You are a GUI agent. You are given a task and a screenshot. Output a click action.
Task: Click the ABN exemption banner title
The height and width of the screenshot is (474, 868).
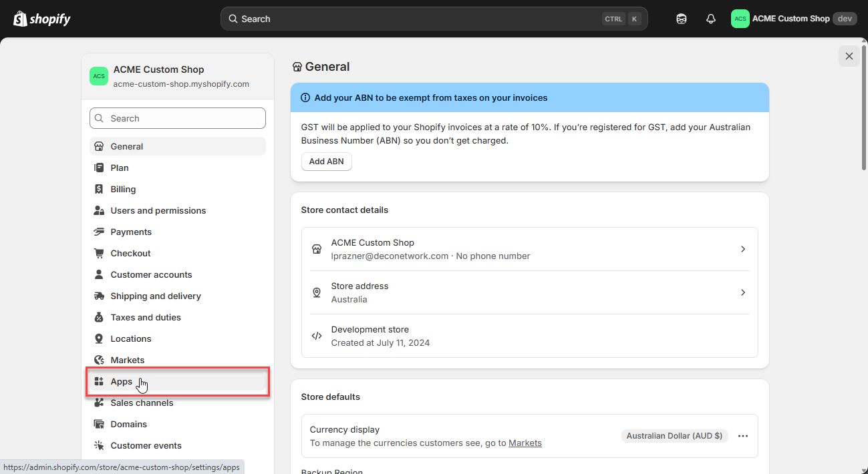click(x=431, y=97)
